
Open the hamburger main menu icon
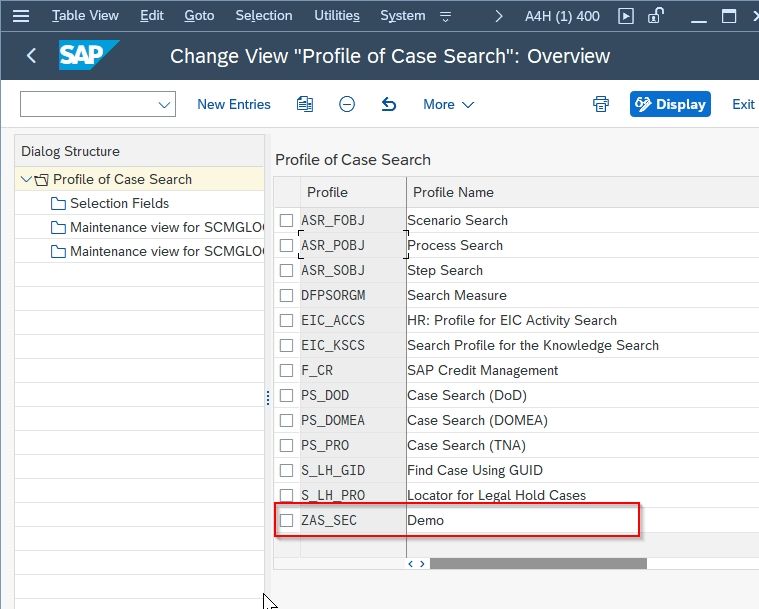pos(21,16)
